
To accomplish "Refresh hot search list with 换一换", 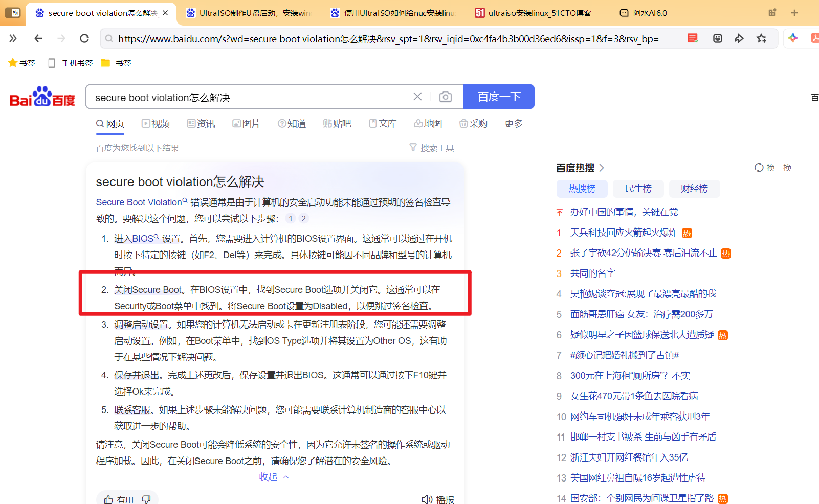I will click(773, 168).
